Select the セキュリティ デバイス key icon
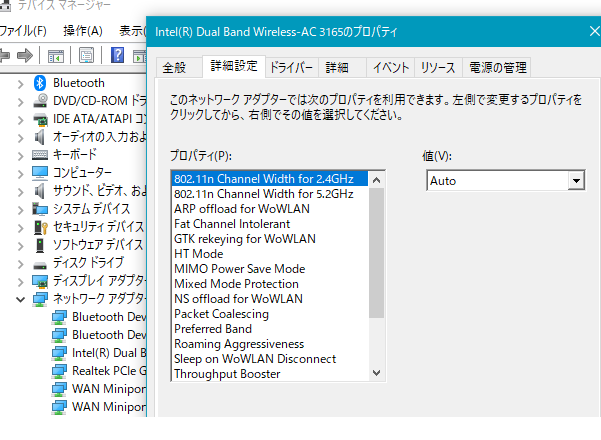The height and width of the screenshot is (440, 601). pyautogui.click(x=41, y=227)
